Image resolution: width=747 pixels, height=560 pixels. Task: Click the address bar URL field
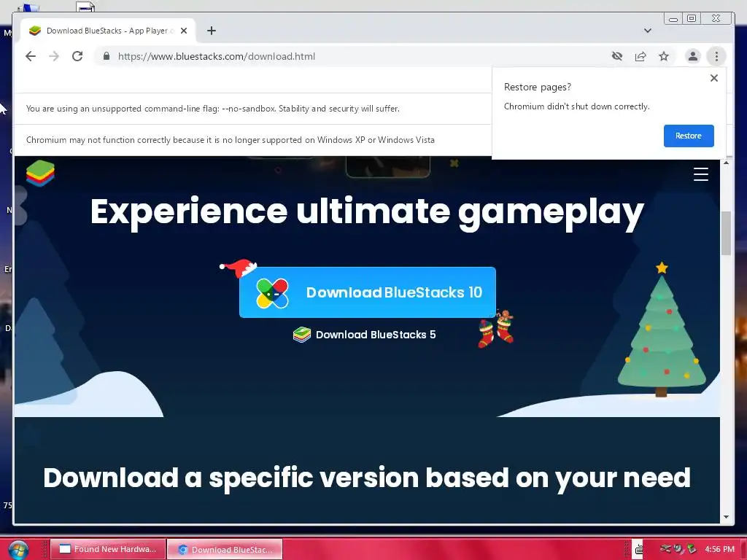[x=352, y=56]
